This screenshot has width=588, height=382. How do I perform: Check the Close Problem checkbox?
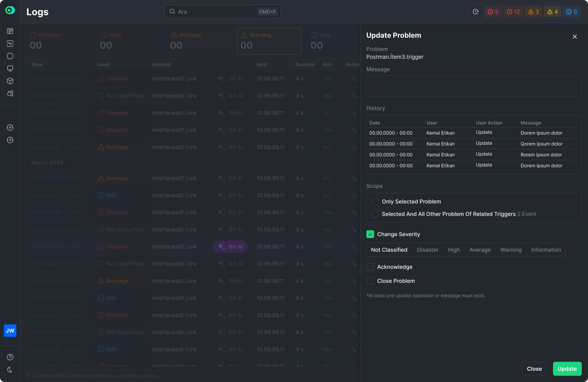(x=370, y=281)
